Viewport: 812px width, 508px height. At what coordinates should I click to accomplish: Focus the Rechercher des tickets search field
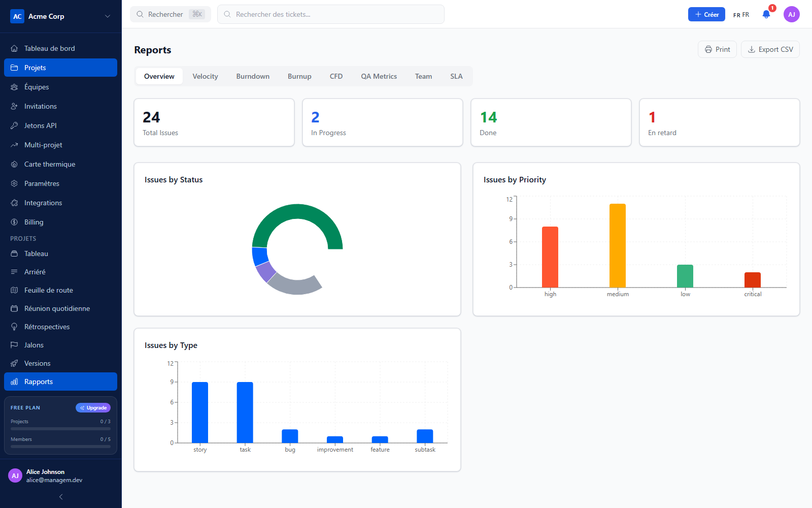[x=331, y=14]
